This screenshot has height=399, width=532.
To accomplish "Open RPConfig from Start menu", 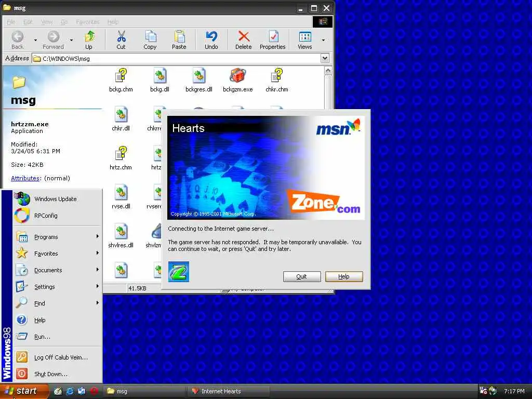I will [x=57, y=216].
